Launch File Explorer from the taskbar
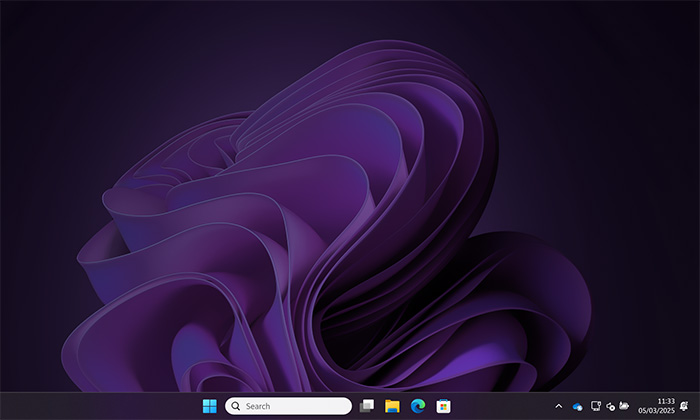This screenshot has width=700, height=420. pyautogui.click(x=392, y=406)
